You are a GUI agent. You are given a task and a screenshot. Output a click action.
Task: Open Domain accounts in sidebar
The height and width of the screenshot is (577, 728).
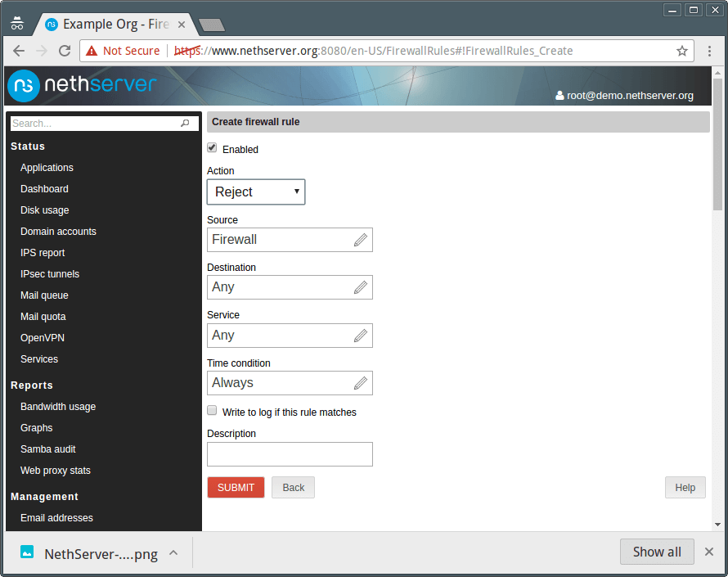click(x=59, y=232)
